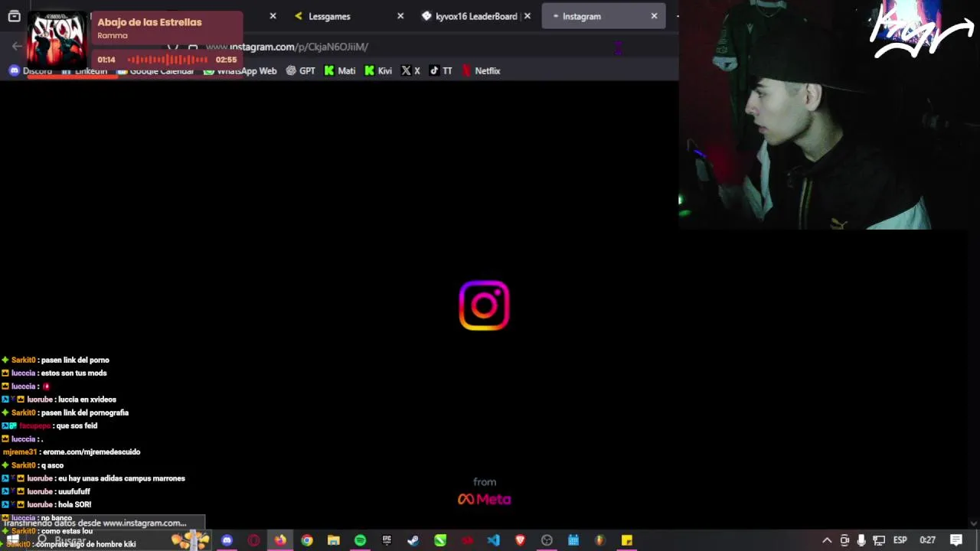
Task: Open Discord from the taskbar
Action: (227, 540)
